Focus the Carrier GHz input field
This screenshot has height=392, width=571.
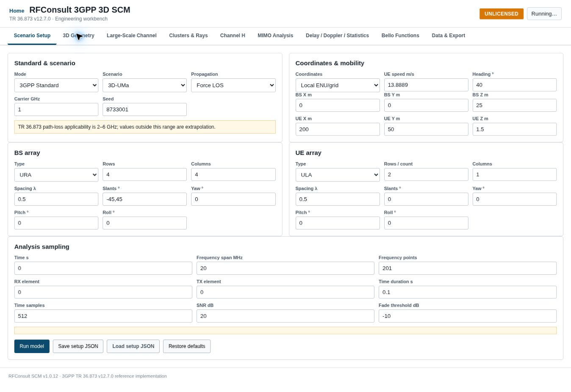click(56, 109)
